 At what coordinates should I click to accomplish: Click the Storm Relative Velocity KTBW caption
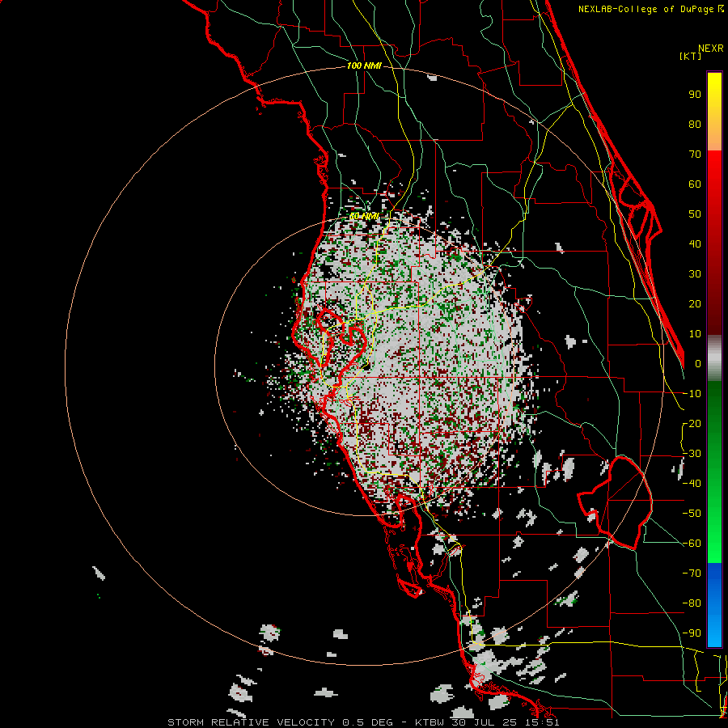tap(363, 722)
